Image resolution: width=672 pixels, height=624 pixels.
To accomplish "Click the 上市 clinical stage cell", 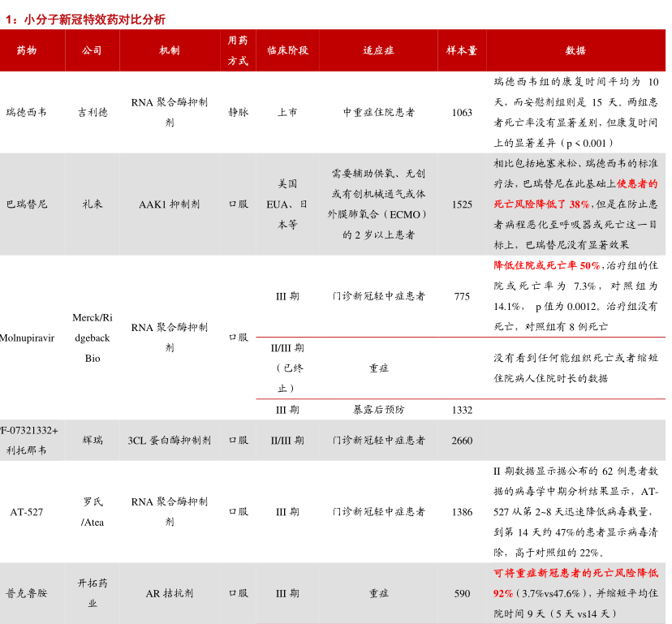I will click(x=287, y=112).
